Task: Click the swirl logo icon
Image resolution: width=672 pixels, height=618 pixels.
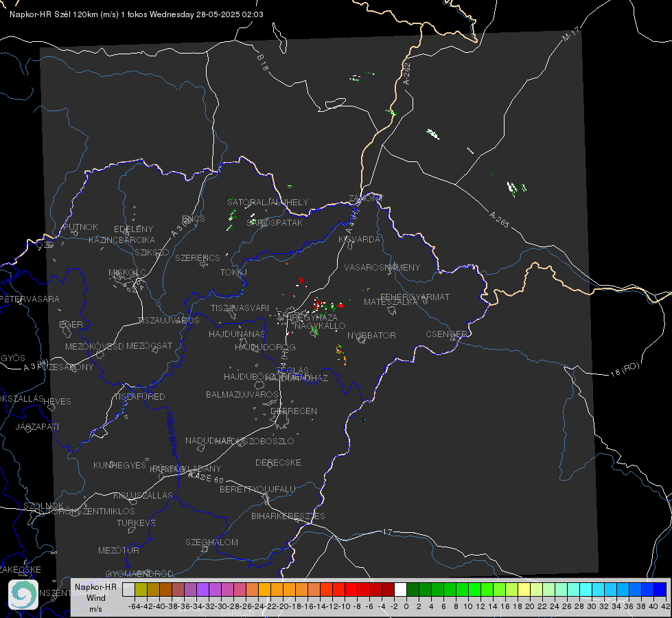Action: point(23,595)
